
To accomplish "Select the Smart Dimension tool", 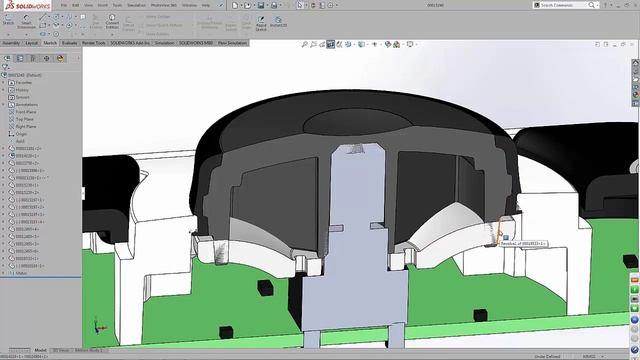I will pyautogui.click(x=26, y=22).
